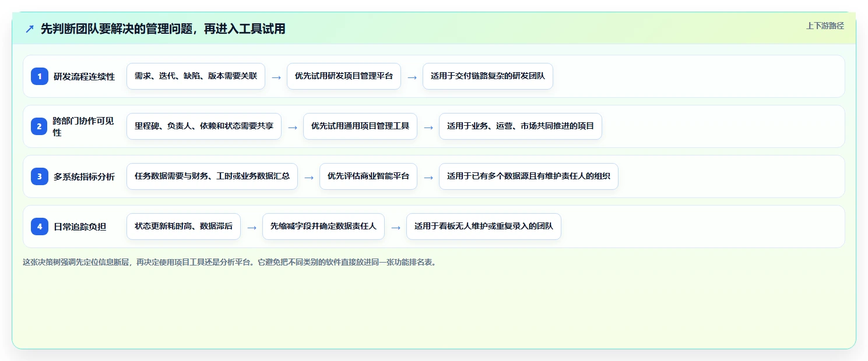Click the arrow after 任务数据需要与财务、工时或业务数据汇总
The height and width of the screenshot is (361, 868).
click(309, 177)
